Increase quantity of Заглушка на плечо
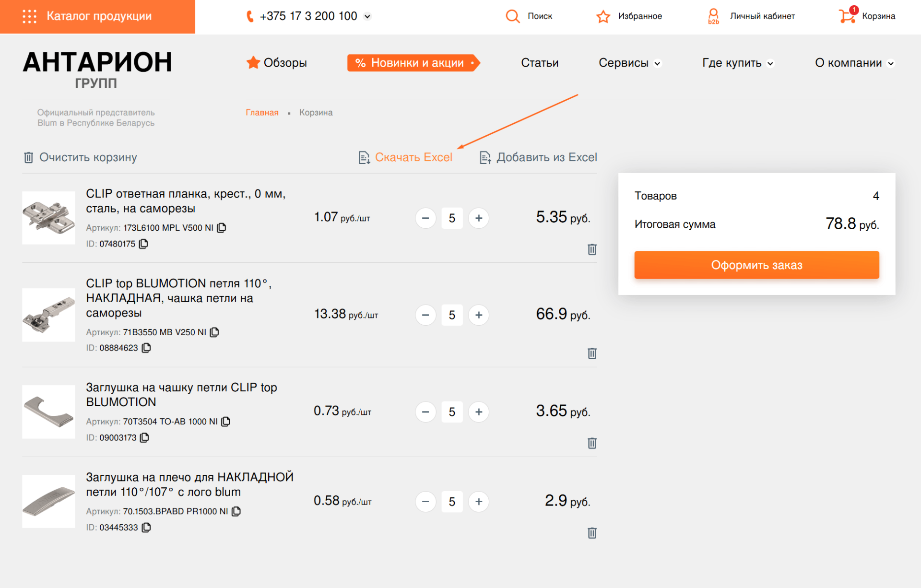The image size is (921, 588). pos(479,502)
